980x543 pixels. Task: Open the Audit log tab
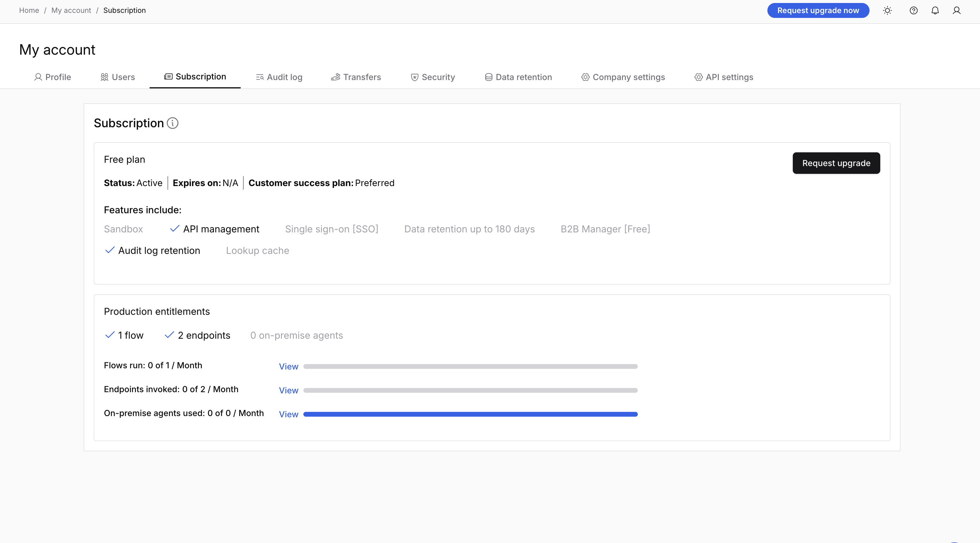(279, 77)
